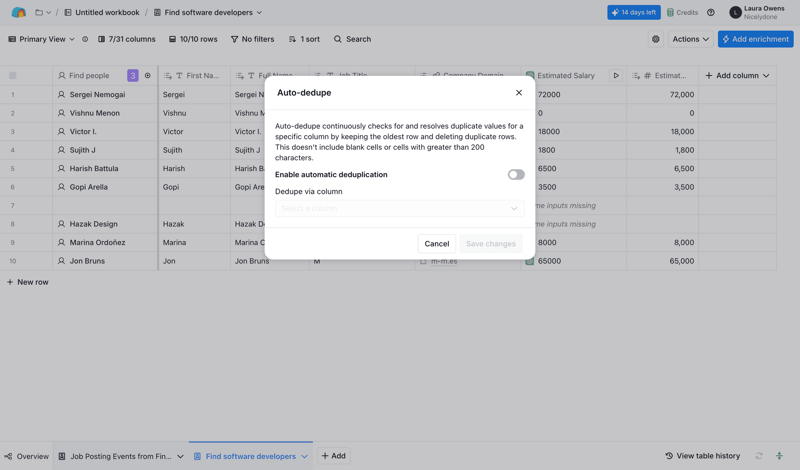Select the Sujith J person cell
The image size is (800, 470).
tap(105, 150)
